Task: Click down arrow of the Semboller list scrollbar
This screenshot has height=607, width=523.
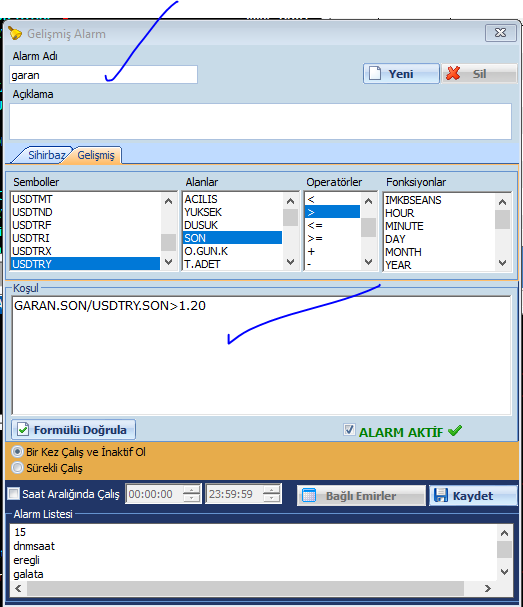Action: point(168,262)
